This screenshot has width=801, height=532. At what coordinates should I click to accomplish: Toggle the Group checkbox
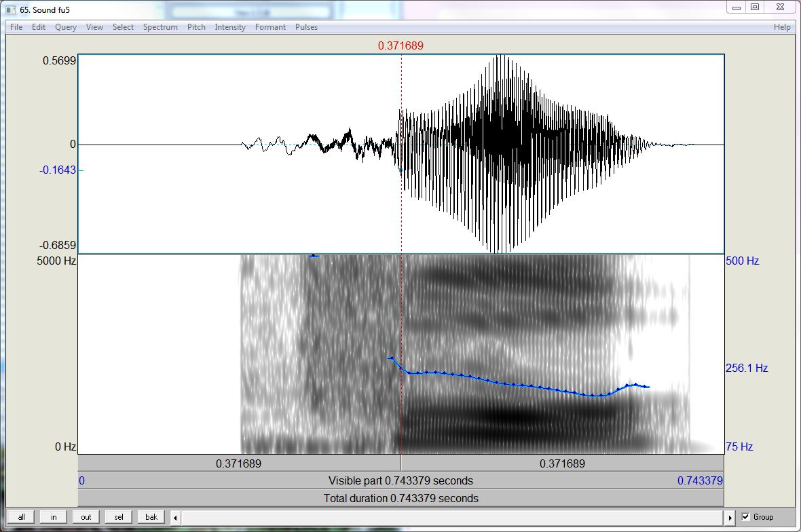pyautogui.click(x=746, y=517)
